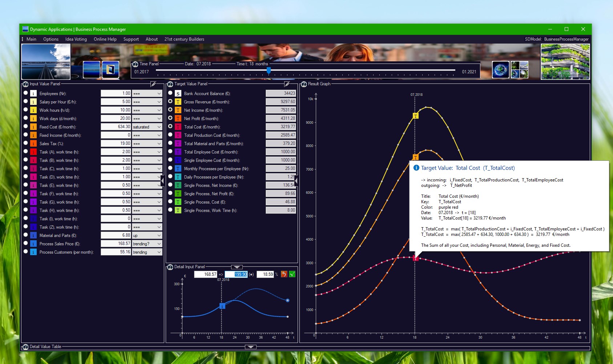
Task: Toggle the Single Process, Cost radio button
Action: click(x=170, y=201)
